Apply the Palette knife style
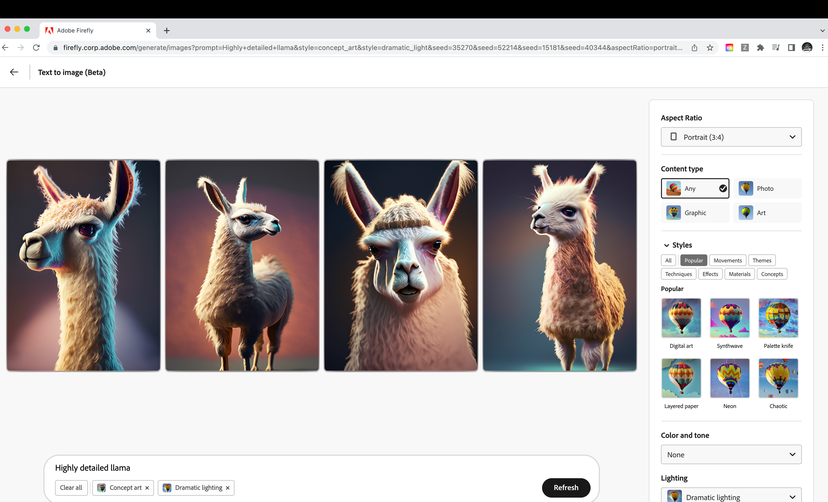Image resolution: width=828 pixels, height=502 pixels. pos(778,318)
